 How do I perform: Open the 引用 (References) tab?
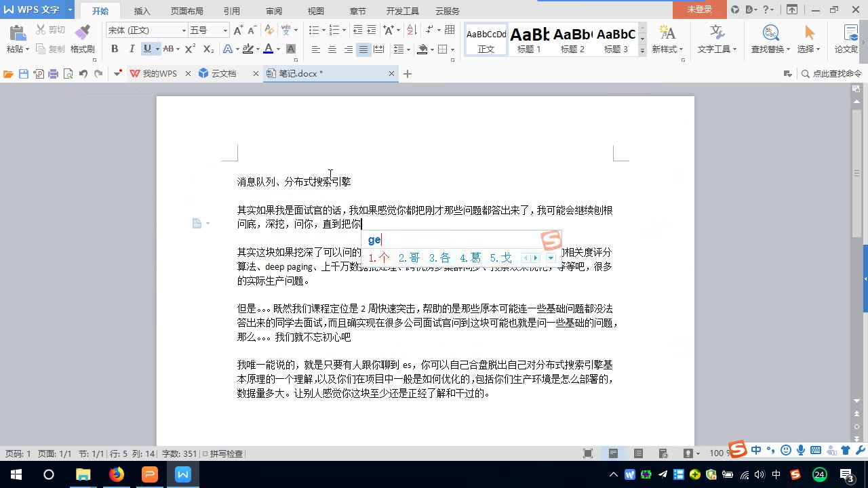tap(232, 11)
